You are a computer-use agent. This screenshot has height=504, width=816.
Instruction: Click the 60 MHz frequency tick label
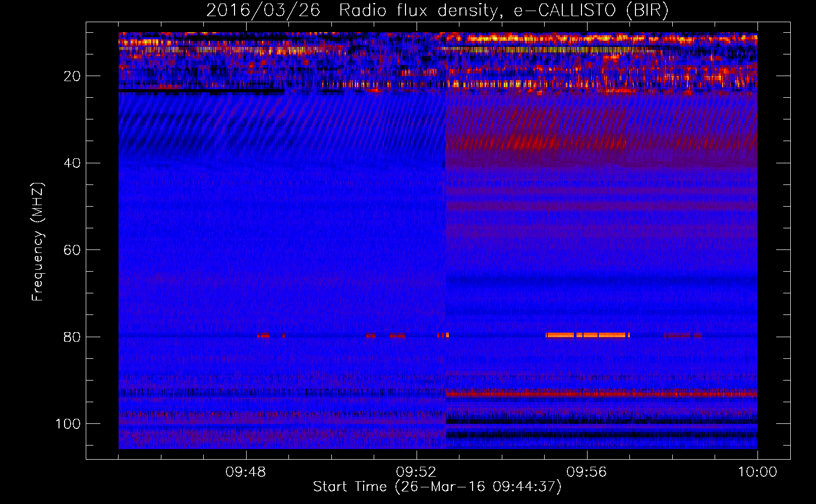pyautogui.click(x=73, y=250)
